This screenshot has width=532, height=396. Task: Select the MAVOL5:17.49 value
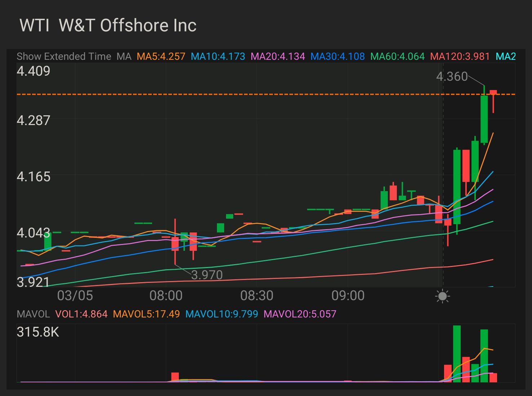coord(146,314)
